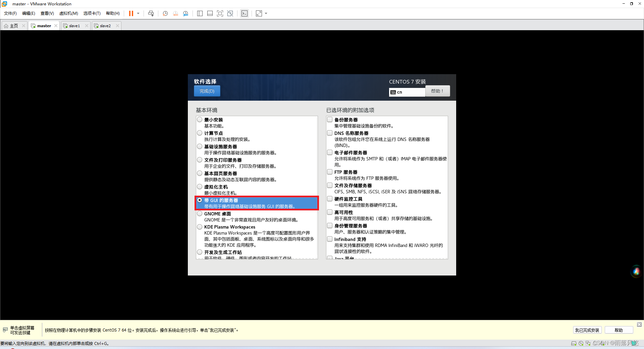Toggle the library sidebar panel icon

click(200, 13)
